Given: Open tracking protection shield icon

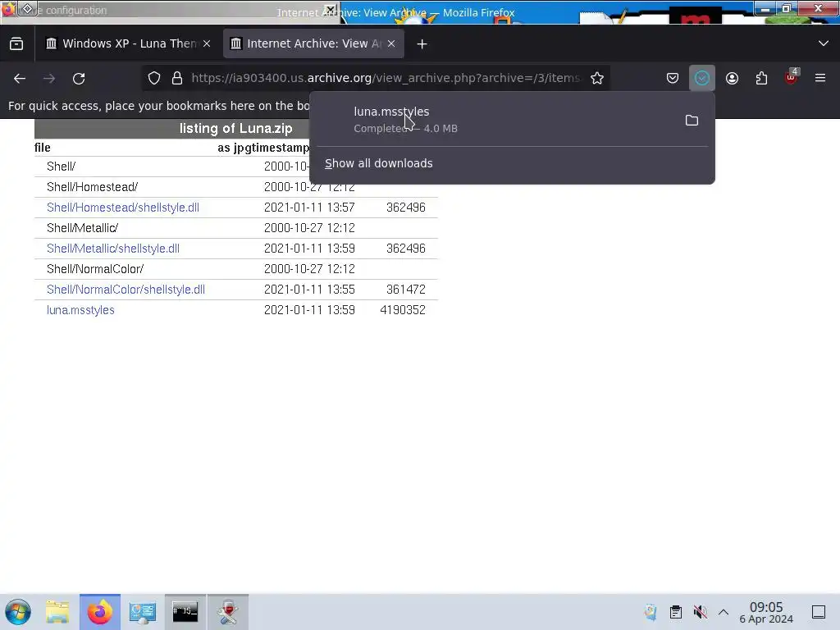Looking at the screenshot, I should pyautogui.click(x=154, y=78).
